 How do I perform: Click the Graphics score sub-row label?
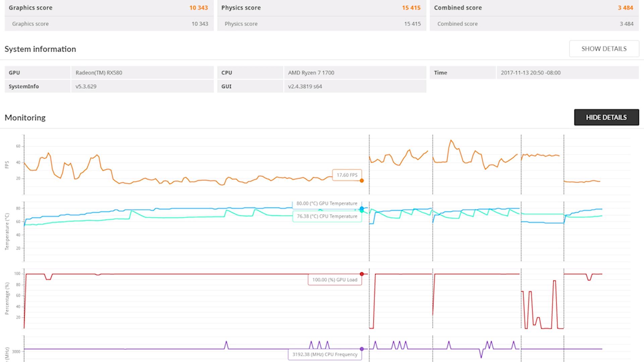point(30,24)
